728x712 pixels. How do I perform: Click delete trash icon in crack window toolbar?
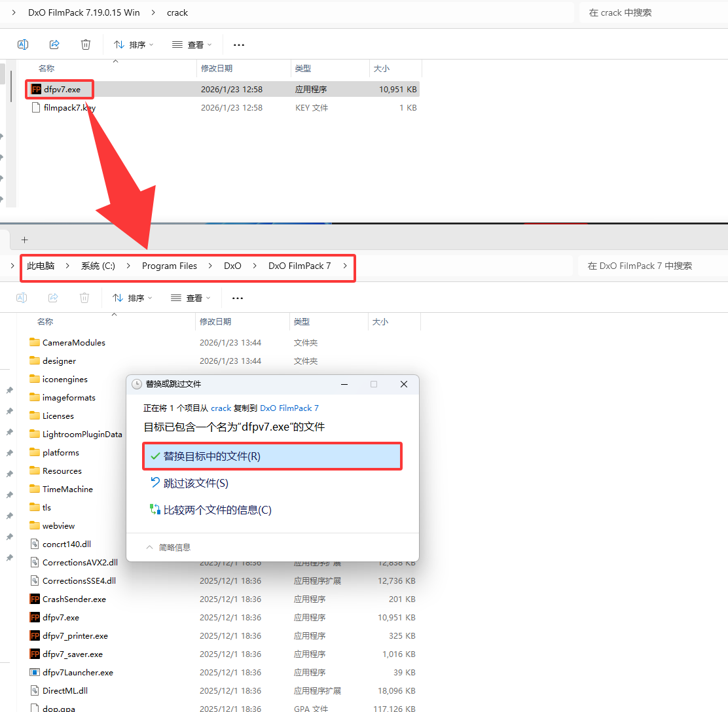coord(85,44)
